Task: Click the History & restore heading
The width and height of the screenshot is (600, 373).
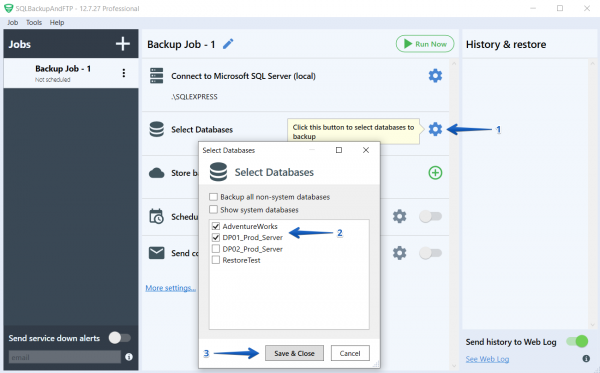Action: [506, 44]
